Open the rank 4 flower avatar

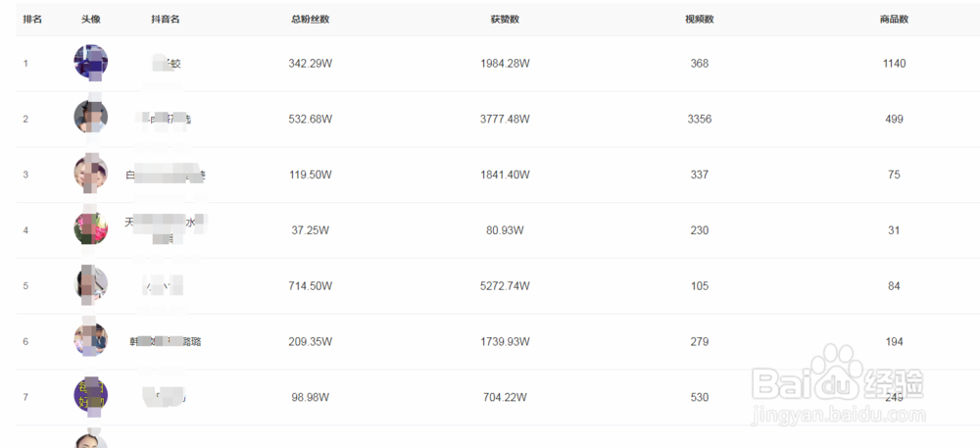pyautogui.click(x=90, y=228)
